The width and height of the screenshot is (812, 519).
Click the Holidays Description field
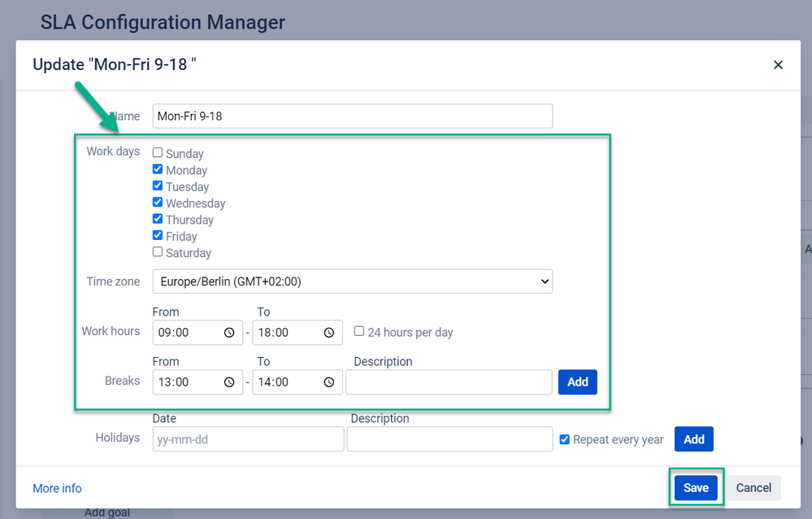(x=449, y=439)
